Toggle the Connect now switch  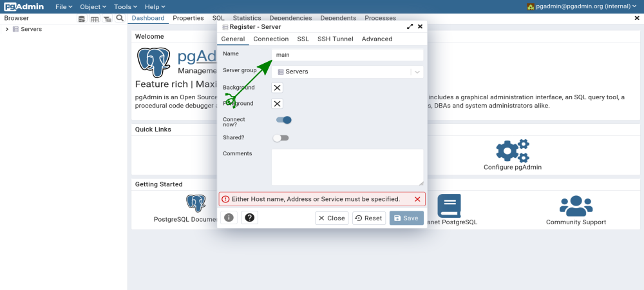[283, 120]
